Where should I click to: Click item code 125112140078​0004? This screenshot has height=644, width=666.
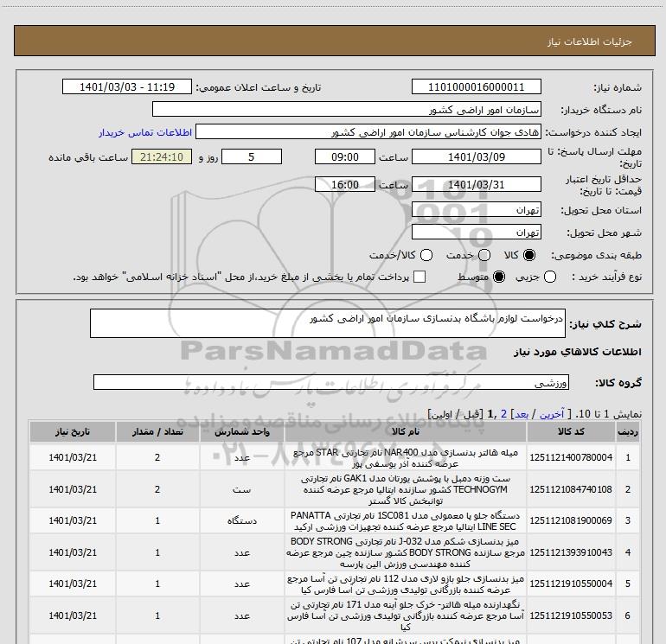571,457
